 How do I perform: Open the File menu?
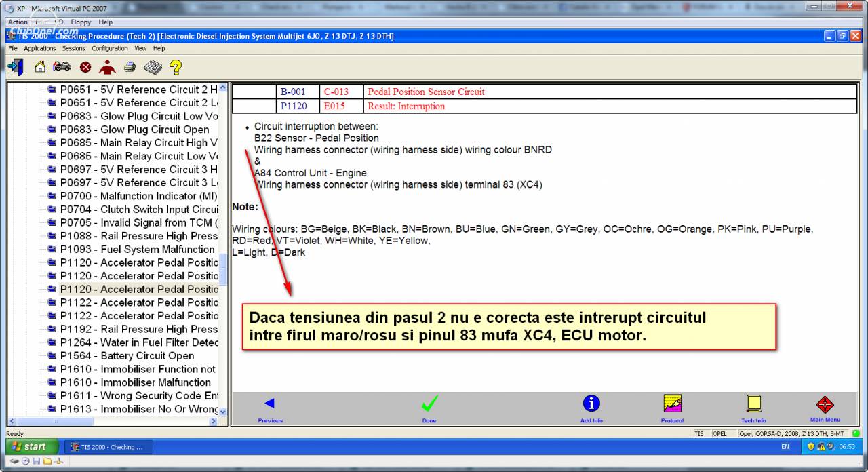pos(13,49)
